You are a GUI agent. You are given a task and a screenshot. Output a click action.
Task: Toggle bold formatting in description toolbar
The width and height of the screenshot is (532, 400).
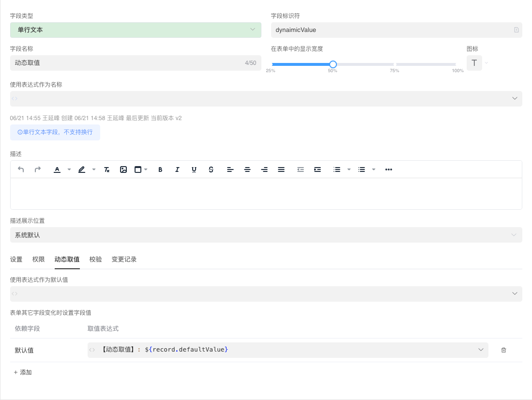[161, 169]
